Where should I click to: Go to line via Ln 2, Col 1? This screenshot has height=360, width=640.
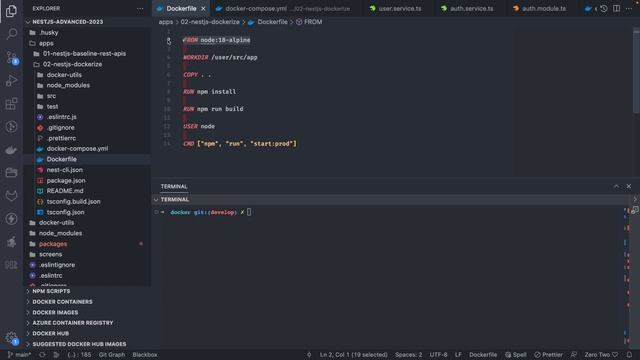coord(353,355)
